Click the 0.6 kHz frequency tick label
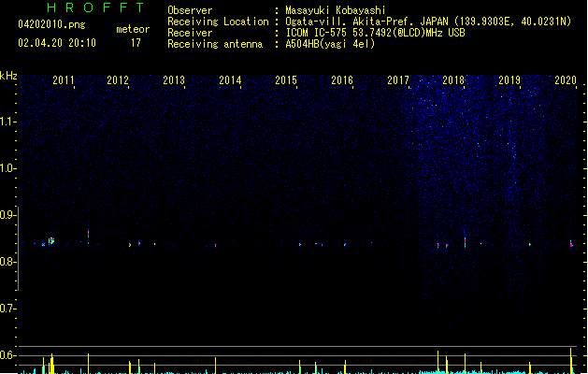This screenshot has height=374, width=588. click(7, 355)
